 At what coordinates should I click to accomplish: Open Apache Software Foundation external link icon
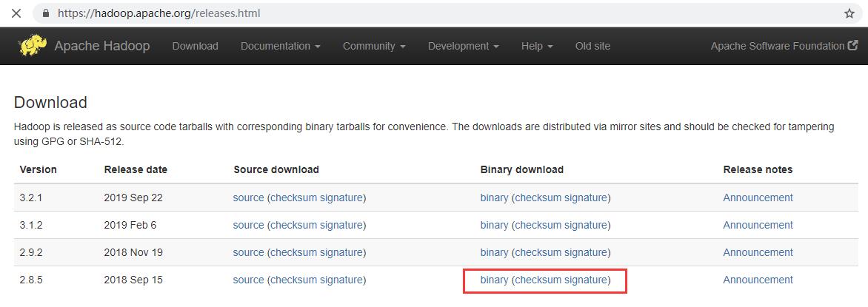pos(852,46)
